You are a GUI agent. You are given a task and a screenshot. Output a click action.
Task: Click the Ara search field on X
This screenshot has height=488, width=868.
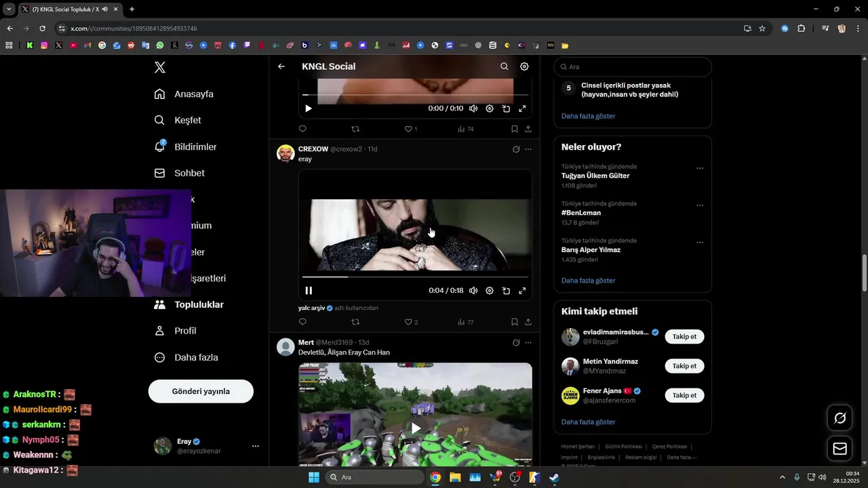[633, 67]
